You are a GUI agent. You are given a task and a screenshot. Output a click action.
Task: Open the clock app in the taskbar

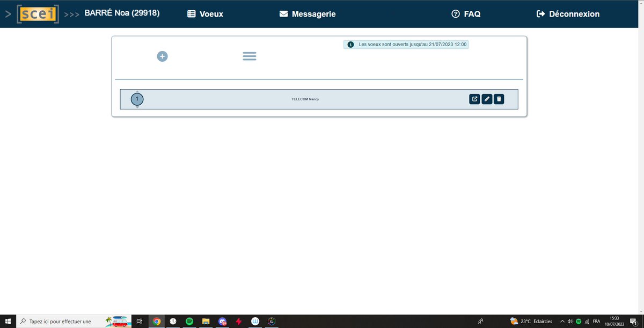[x=173, y=321]
